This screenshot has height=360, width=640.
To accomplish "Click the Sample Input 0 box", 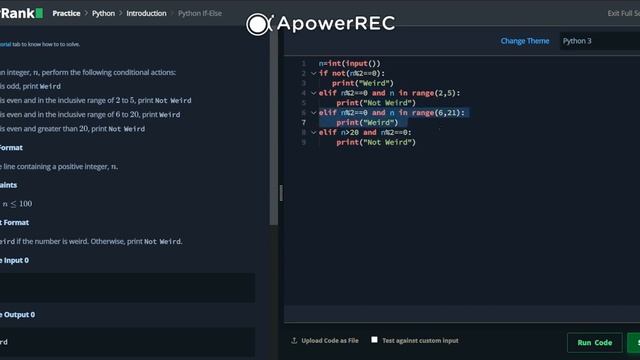I will pyautogui.click(x=127, y=288).
